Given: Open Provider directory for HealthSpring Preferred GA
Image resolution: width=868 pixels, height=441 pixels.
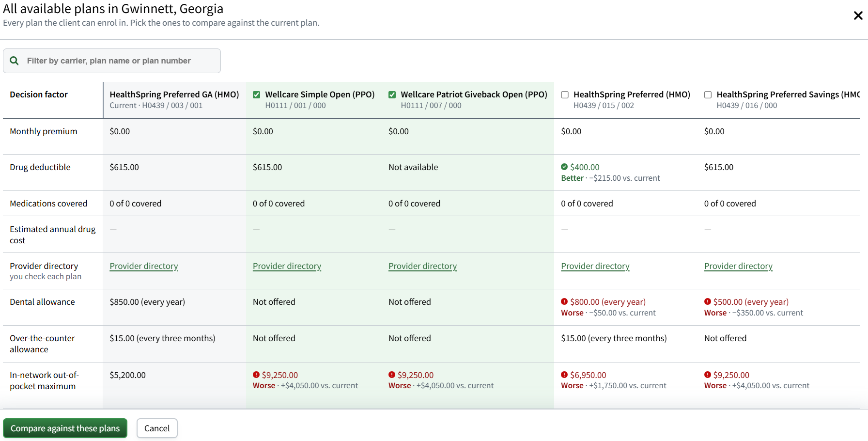Looking at the screenshot, I should point(144,266).
